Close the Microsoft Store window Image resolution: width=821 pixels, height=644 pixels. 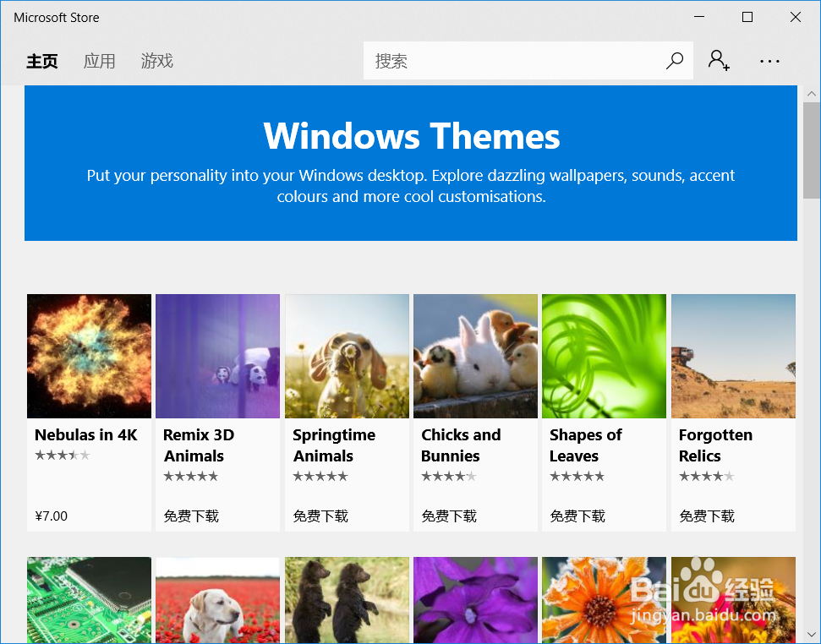point(796,17)
